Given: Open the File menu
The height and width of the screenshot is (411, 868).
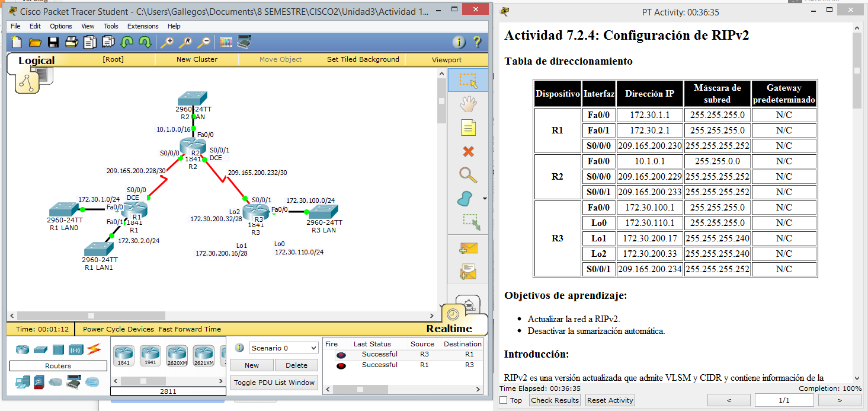Looking at the screenshot, I should (15, 26).
